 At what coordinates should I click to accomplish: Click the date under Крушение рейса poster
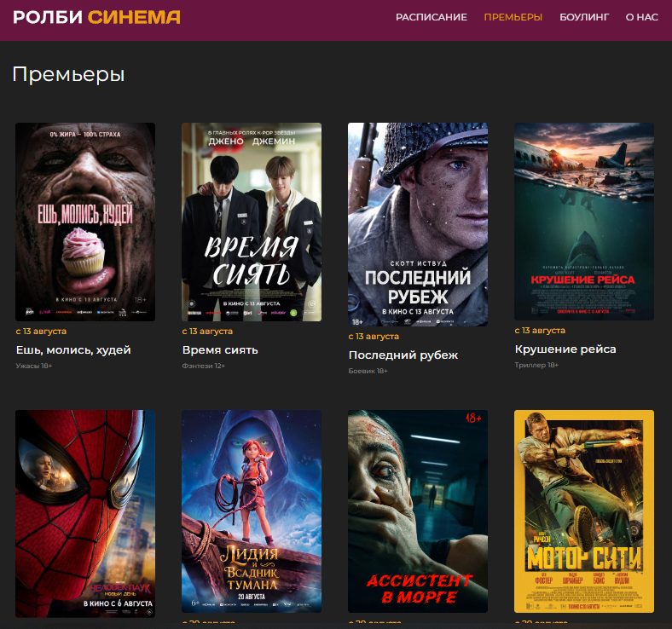pos(540,331)
